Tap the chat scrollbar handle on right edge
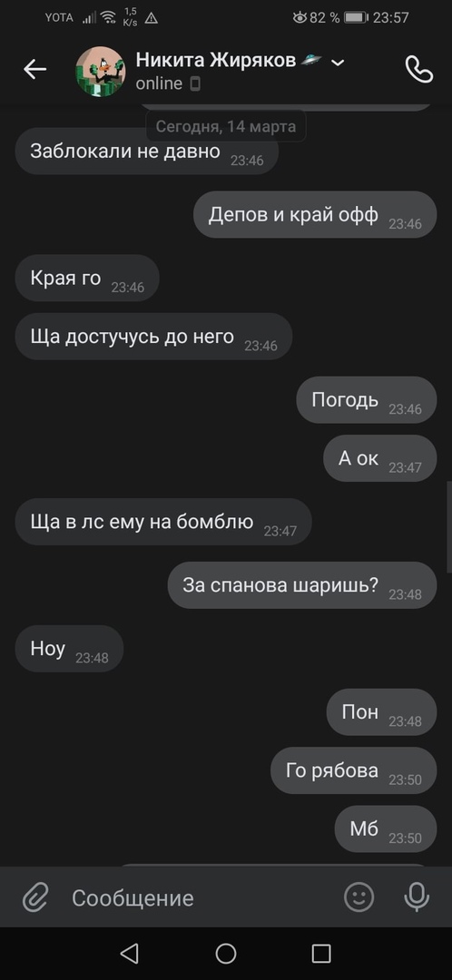 (449, 526)
